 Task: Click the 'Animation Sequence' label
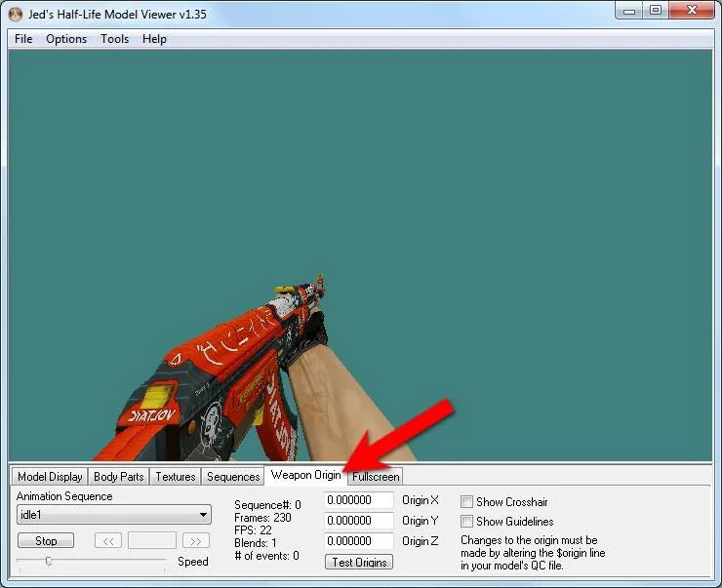click(x=64, y=496)
